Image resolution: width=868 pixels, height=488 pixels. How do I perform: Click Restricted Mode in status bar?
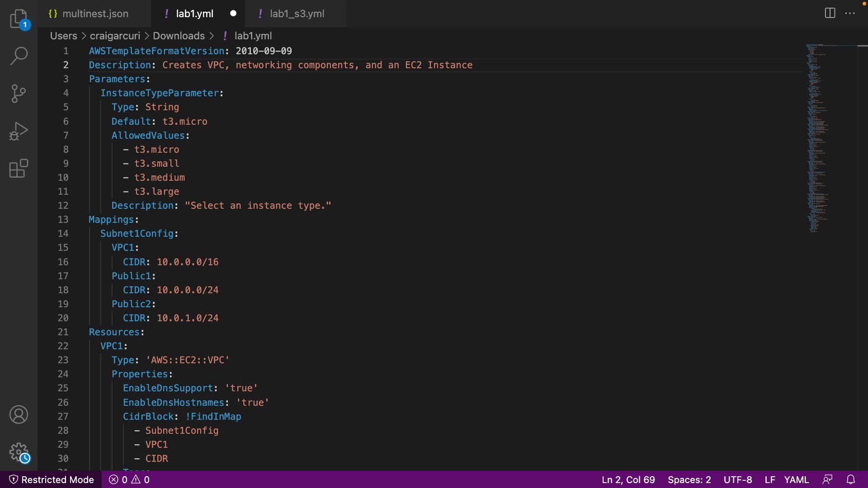pyautogui.click(x=52, y=479)
